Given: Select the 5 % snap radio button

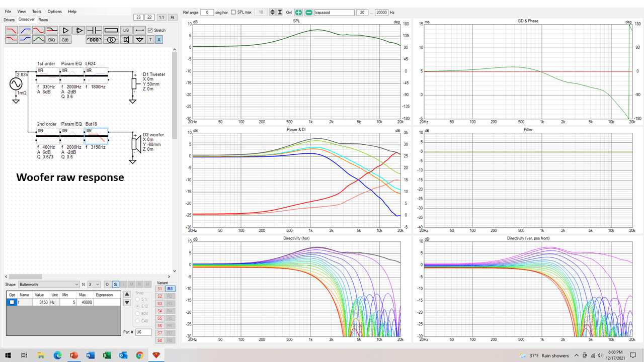Looking at the screenshot, I should point(137,299).
